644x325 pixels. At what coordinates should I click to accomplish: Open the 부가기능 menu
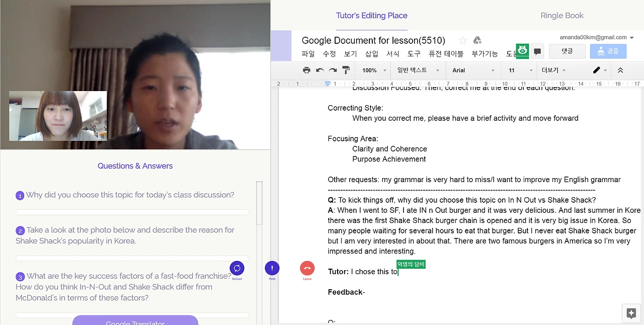tap(485, 54)
